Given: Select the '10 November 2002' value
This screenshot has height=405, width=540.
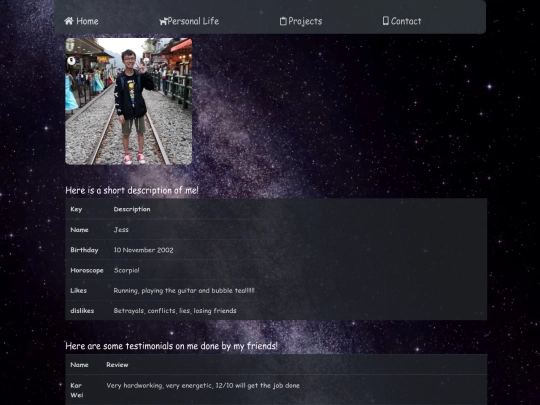Looking at the screenshot, I should [x=144, y=250].
